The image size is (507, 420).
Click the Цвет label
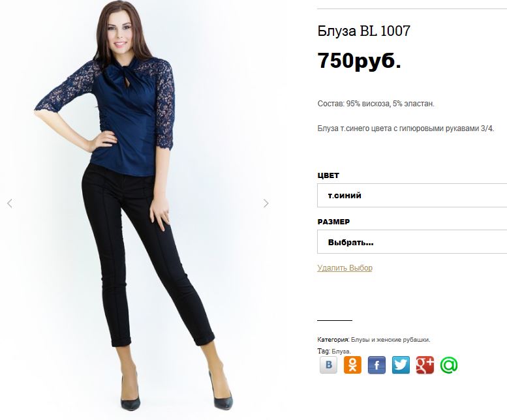[328, 175]
